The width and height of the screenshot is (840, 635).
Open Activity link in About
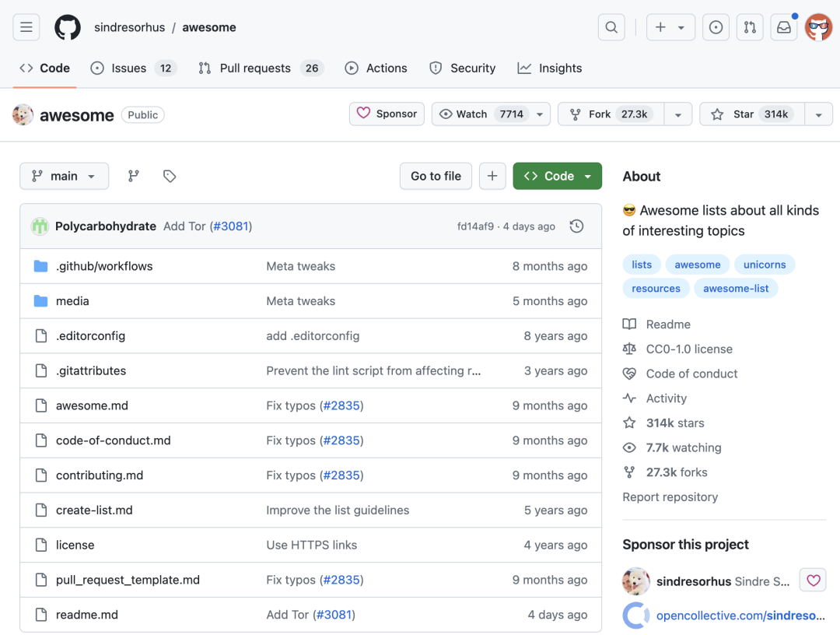[655, 398]
